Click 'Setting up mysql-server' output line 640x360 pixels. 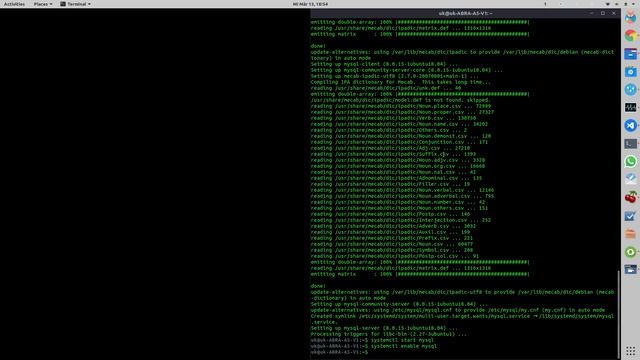(x=384, y=328)
